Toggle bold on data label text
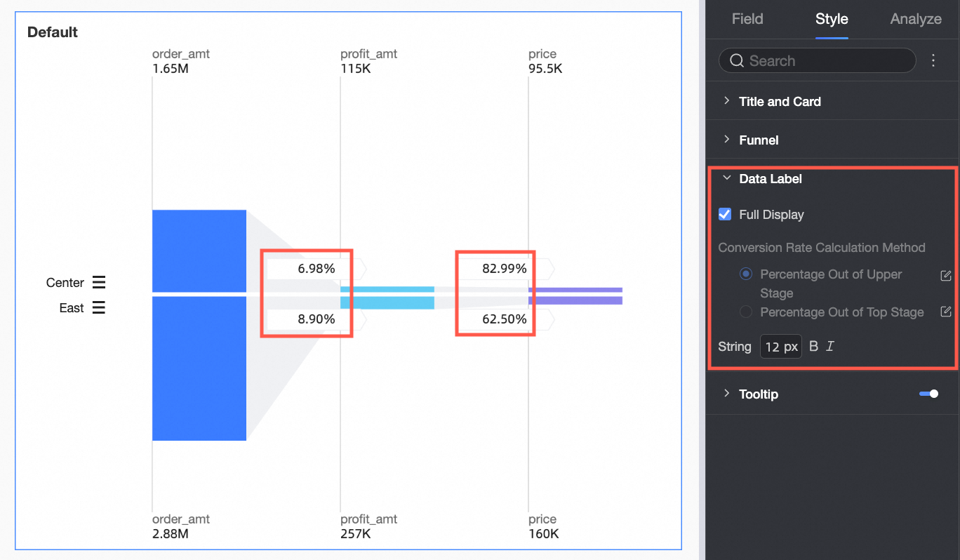The height and width of the screenshot is (560, 960). click(x=813, y=346)
